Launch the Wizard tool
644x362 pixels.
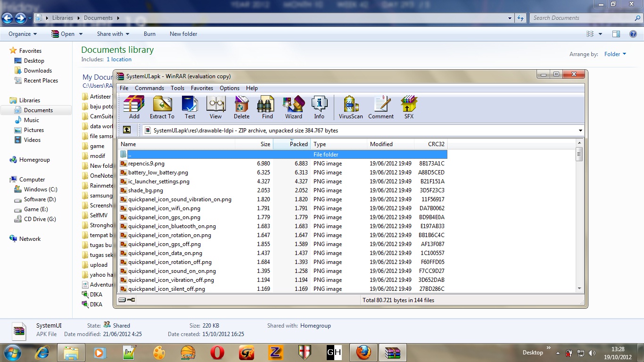293,107
